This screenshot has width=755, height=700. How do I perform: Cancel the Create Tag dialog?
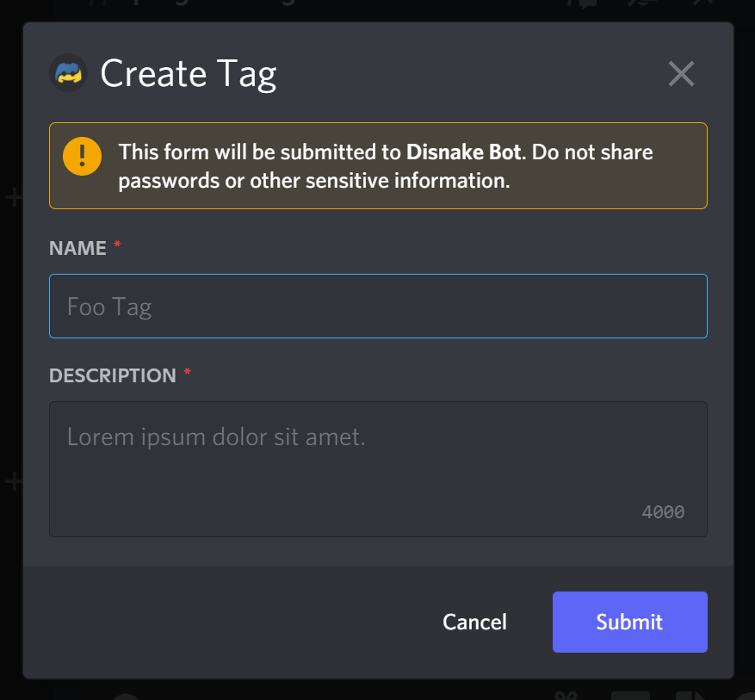474,622
